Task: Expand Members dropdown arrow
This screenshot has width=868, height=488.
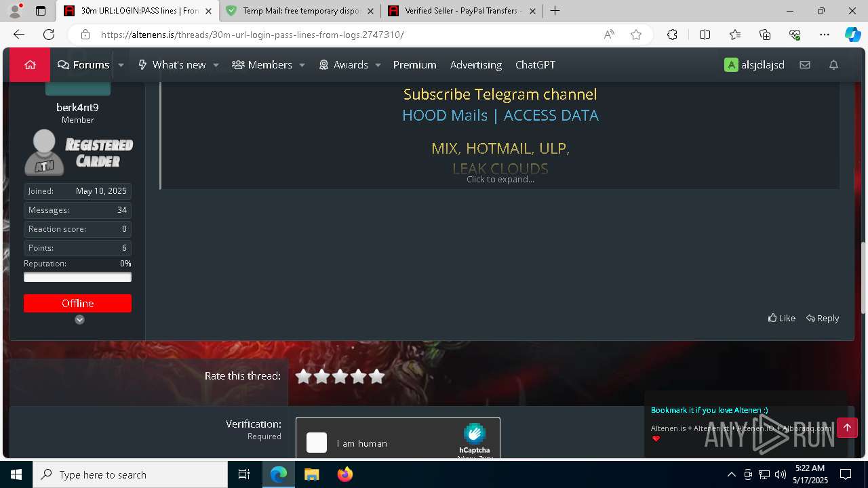Action: tap(302, 65)
